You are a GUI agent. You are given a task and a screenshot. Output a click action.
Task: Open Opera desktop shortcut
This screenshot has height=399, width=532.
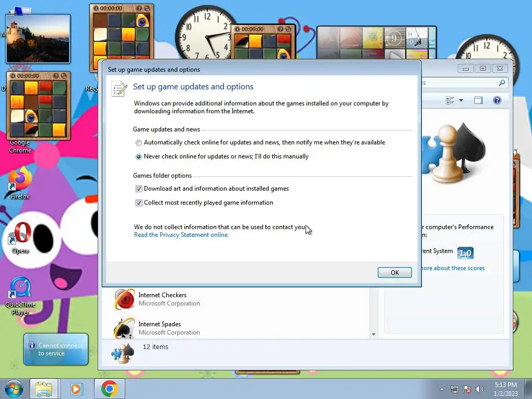pos(20,237)
